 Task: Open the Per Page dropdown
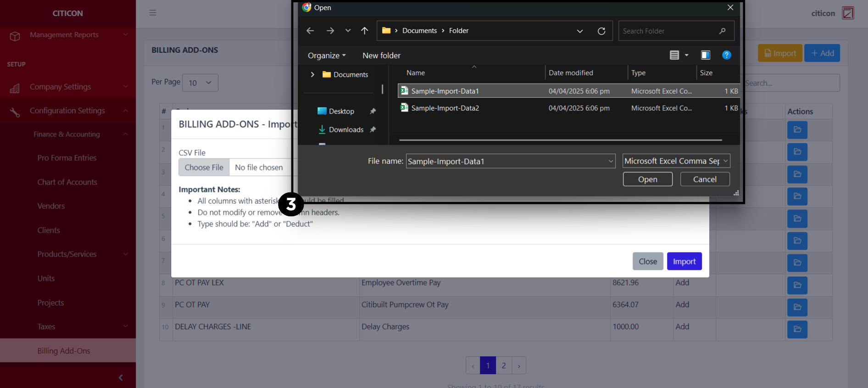pyautogui.click(x=200, y=83)
